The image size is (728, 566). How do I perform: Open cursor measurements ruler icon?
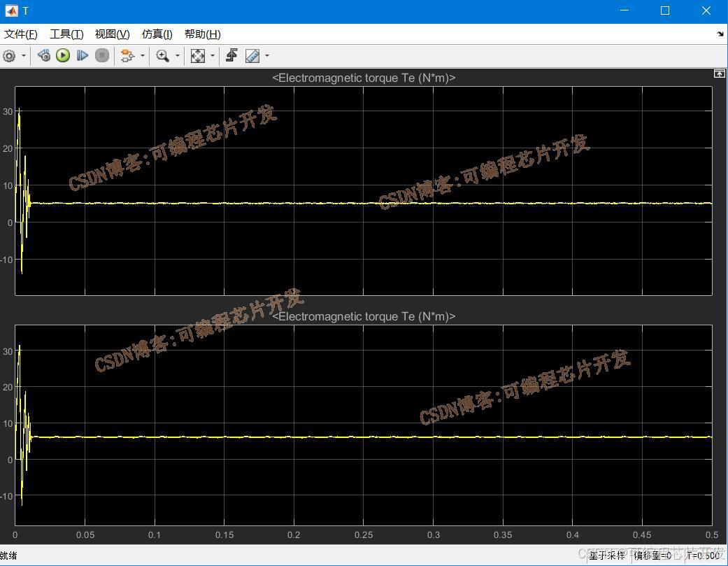pyautogui.click(x=252, y=56)
